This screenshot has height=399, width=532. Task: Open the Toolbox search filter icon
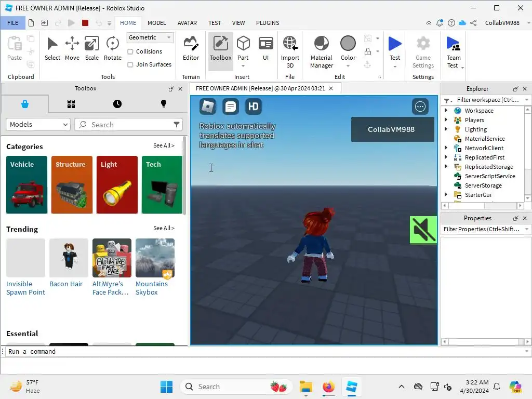(x=177, y=125)
